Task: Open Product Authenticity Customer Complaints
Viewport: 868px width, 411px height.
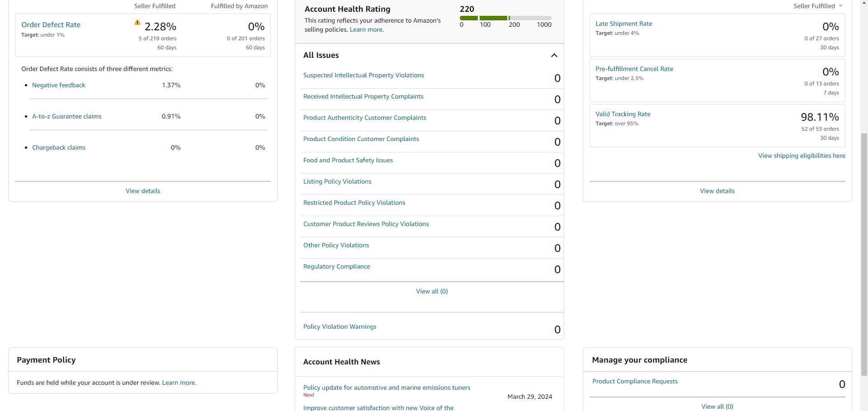Action: coord(364,118)
